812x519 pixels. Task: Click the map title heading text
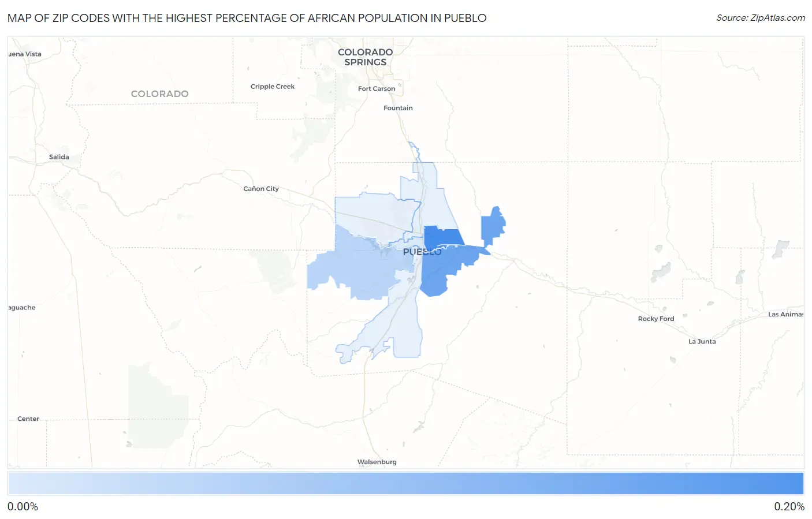point(247,18)
